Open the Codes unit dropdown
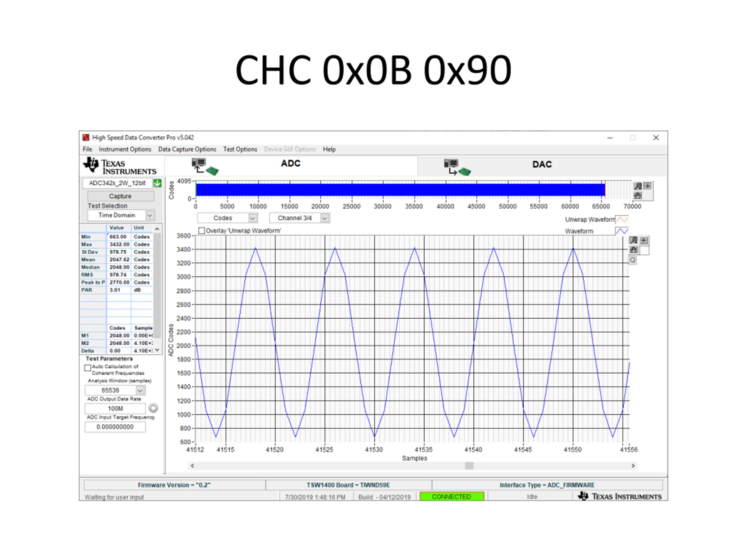This screenshot has height=560, width=747. tap(253, 218)
